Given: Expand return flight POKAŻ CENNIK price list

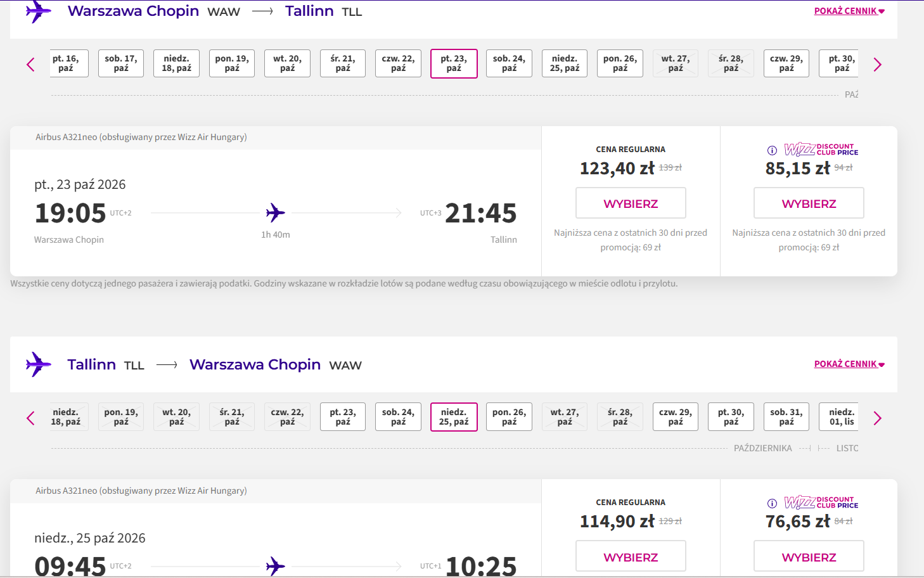Looking at the screenshot, I should click(x=849, y=364).
